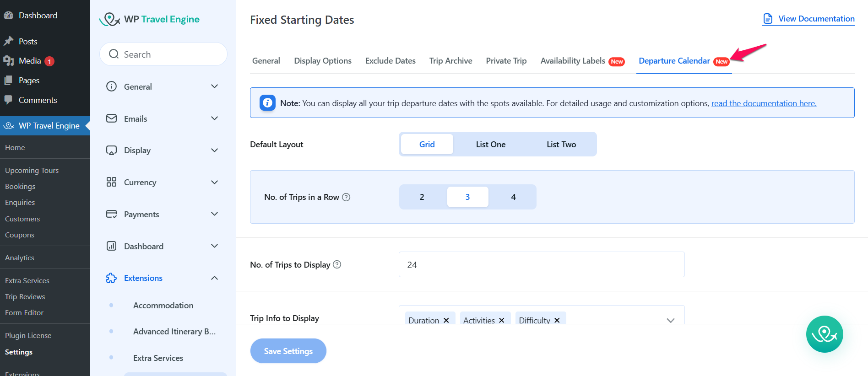Click help icon beside No. of Trips to Display
868x376 pixels.
click(x=337, y=264)
